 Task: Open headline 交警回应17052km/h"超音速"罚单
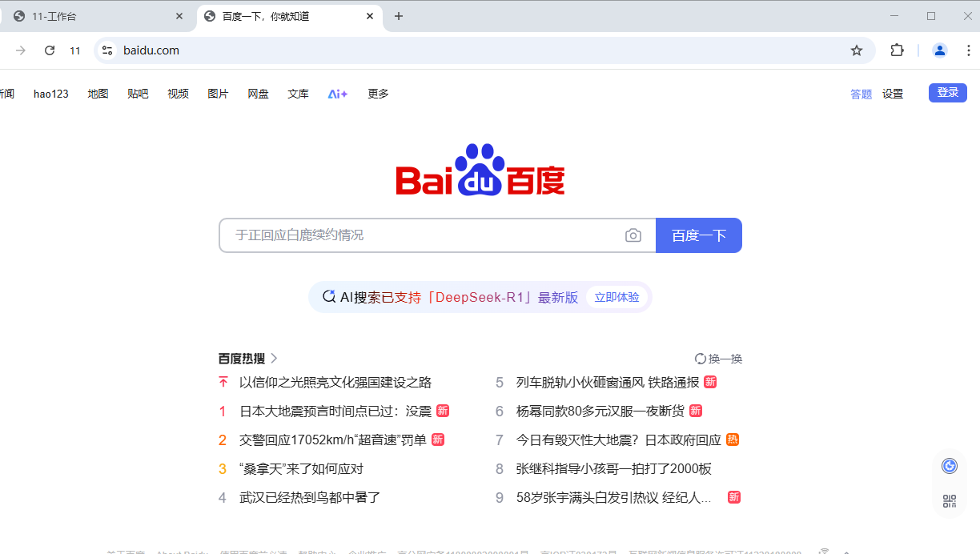point(333,440)
